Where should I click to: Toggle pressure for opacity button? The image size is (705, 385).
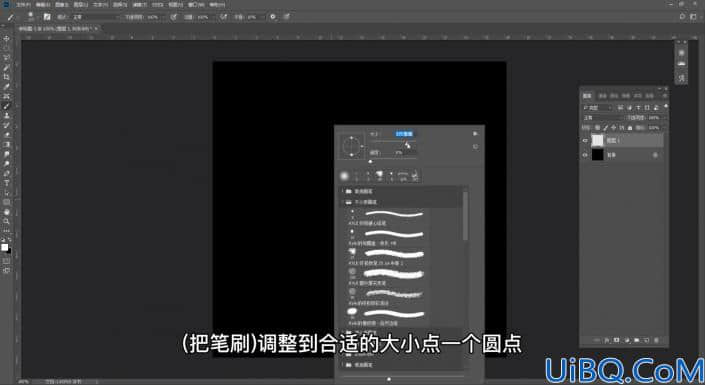click(174, 17)
